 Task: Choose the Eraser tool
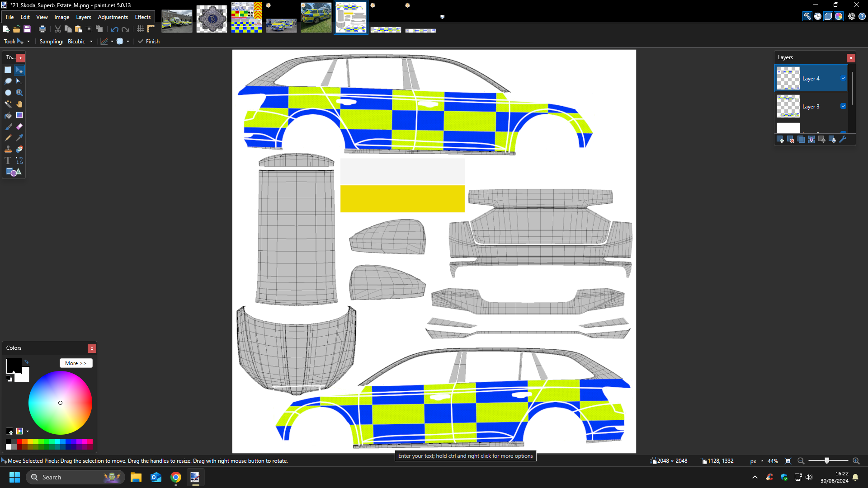click(19, 127)
